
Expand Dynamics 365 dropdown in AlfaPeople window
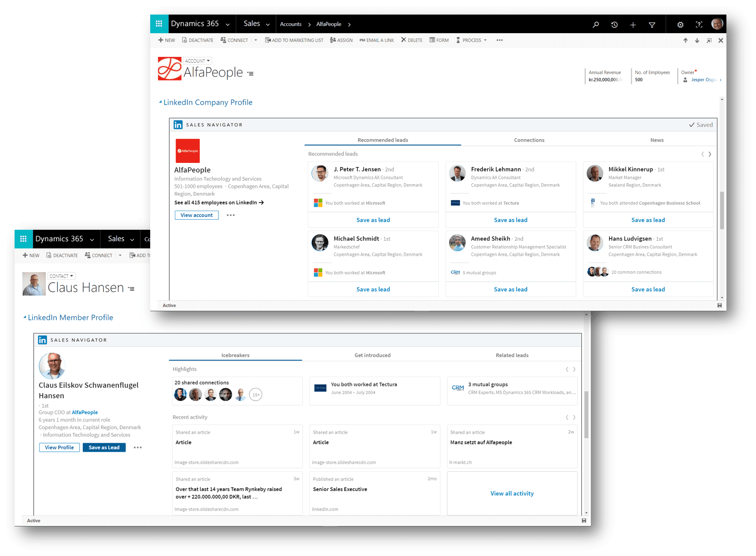click(x=228, y=25)
